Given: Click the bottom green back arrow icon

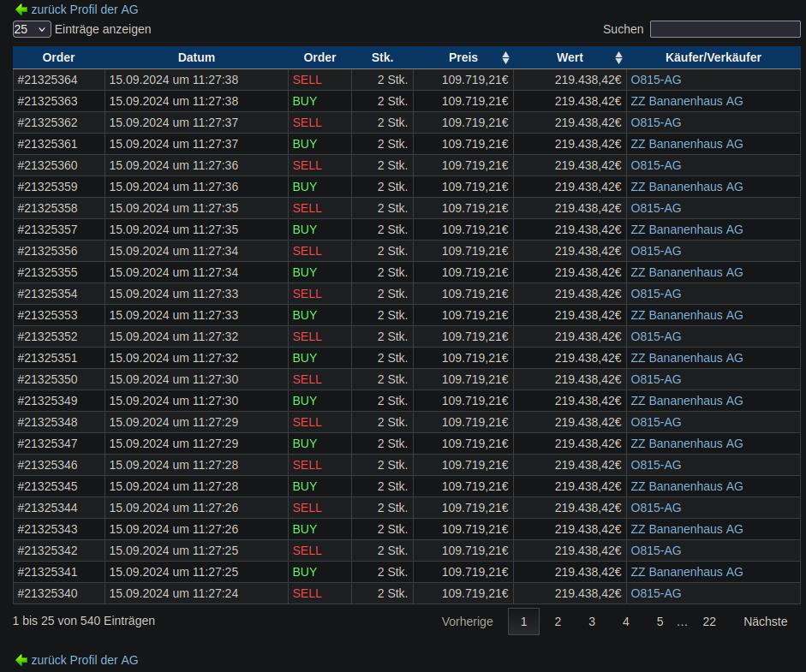Looking at the screenshot, I should (21, 660).
